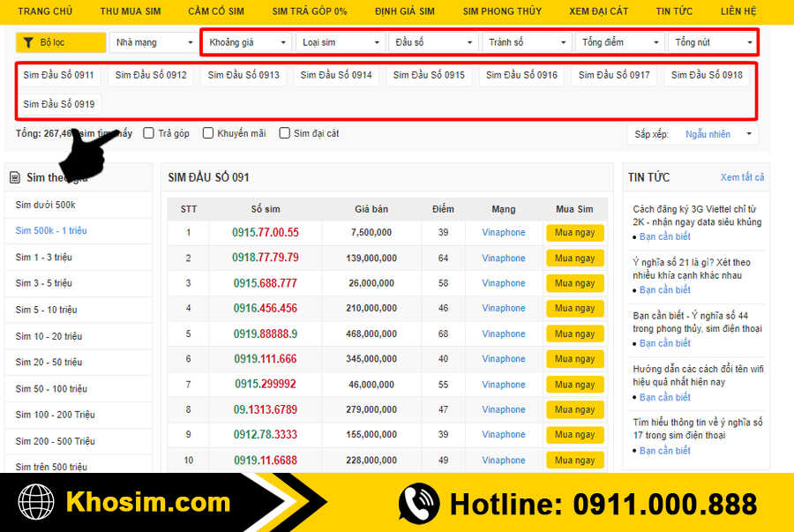Click the globe icon next to Khosim.com
This screenshot has width=794, height=532.
click(36, 503)
